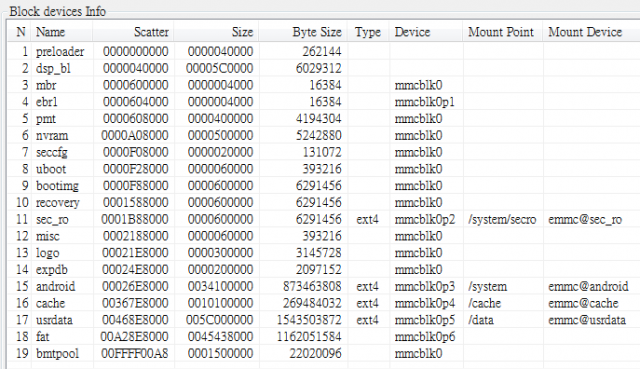Click byte size 4194304
Image resolution: width=640 pixels, height=369 pixels.
(318, 118)
